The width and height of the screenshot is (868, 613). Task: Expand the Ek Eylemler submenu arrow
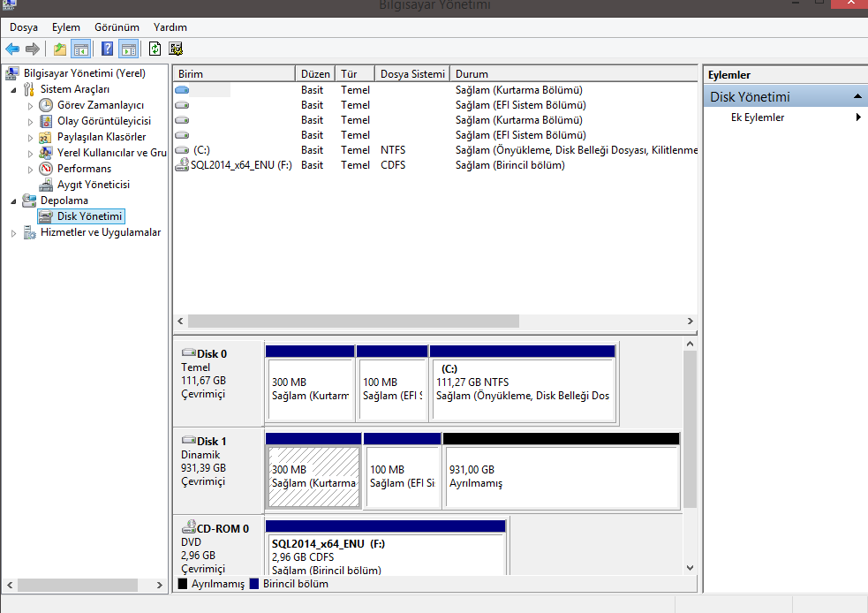point(858,117)
